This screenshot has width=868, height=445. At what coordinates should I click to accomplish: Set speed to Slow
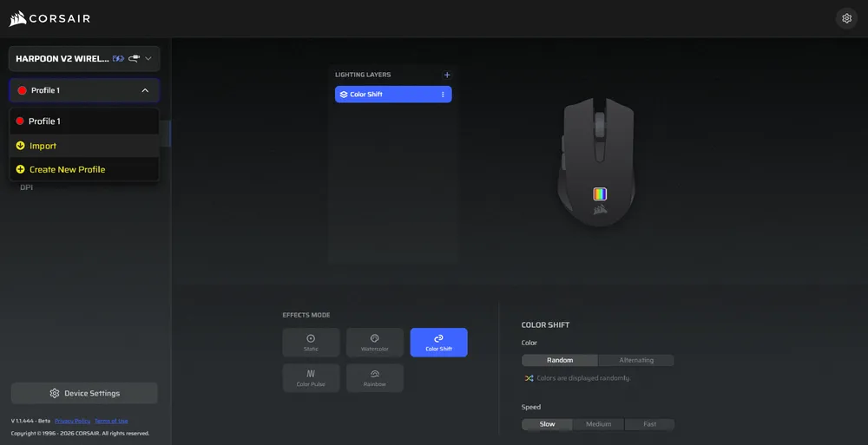547,424
